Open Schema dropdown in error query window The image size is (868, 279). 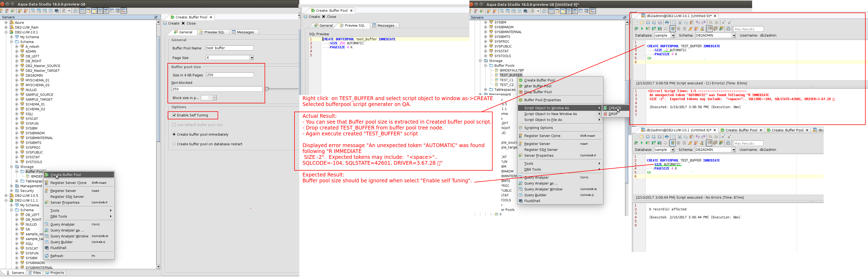[x=733, y=36]
